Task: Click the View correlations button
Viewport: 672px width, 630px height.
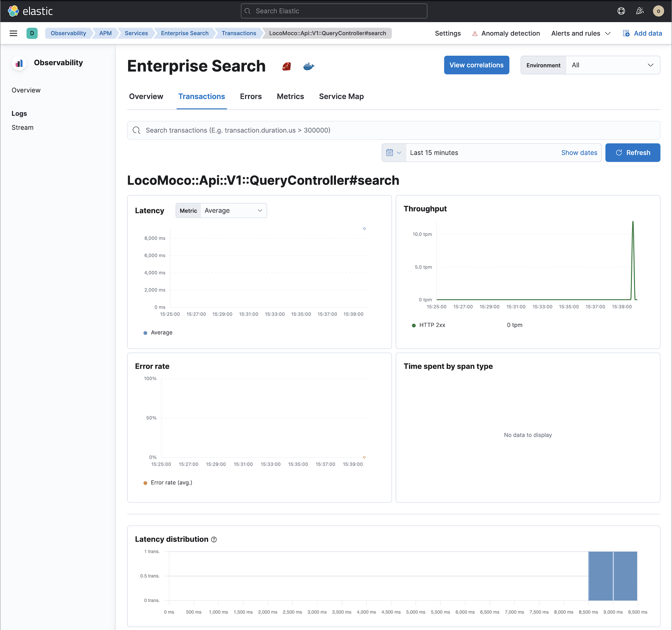Action: point(476,65)
